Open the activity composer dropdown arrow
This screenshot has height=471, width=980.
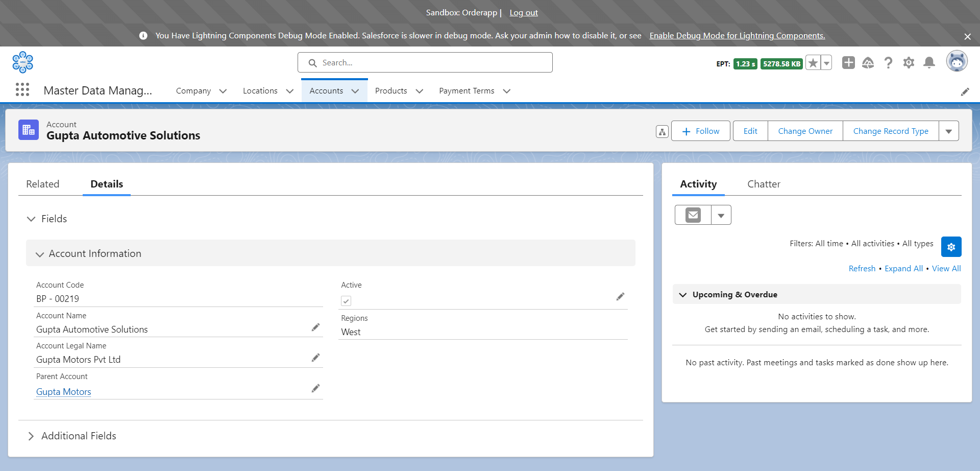[721, 215]
